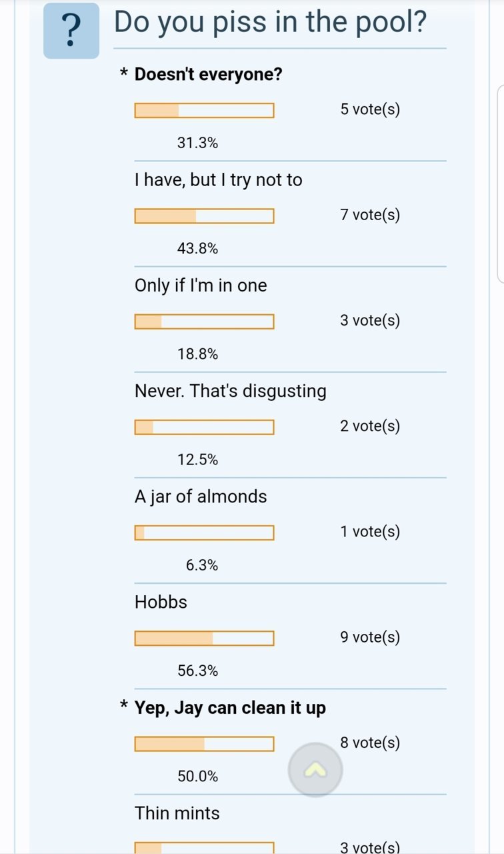This screenshot has height=854, width=504.
Task: Select the "Doesn't everyone?" option
Action: tap(208, 74)
